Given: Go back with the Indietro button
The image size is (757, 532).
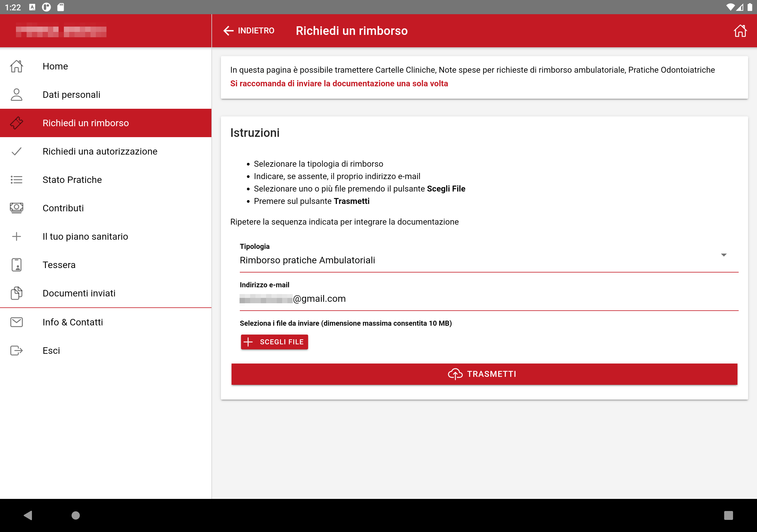Looking at the screenshot, I should pyautogui.click(x=249, y=31).
